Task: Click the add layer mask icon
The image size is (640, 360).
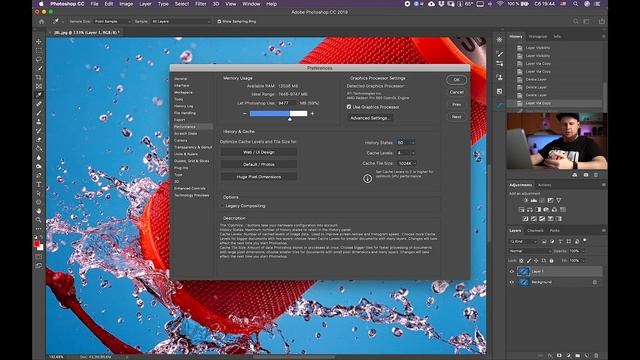Action: tap(559, 356)
